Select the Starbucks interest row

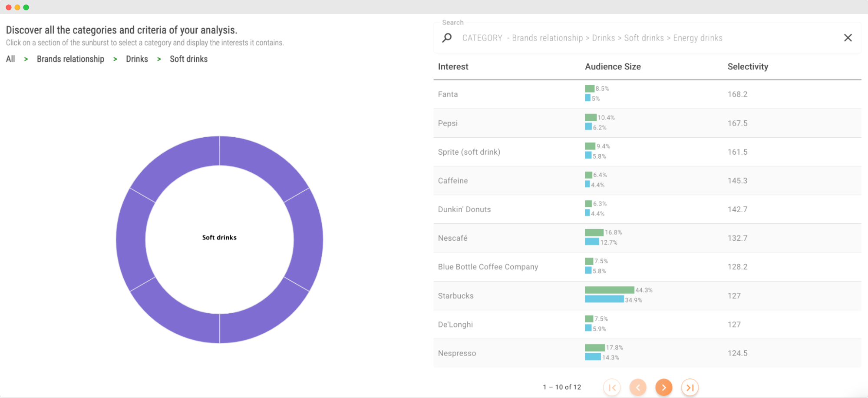coord(647,295)
